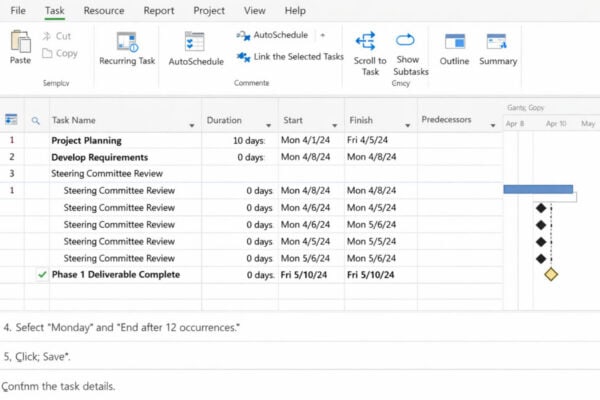Click black milestone diamond on 4/6/24 to 4/5/24 row
600x400 pixels.
(x=541, y=208)
